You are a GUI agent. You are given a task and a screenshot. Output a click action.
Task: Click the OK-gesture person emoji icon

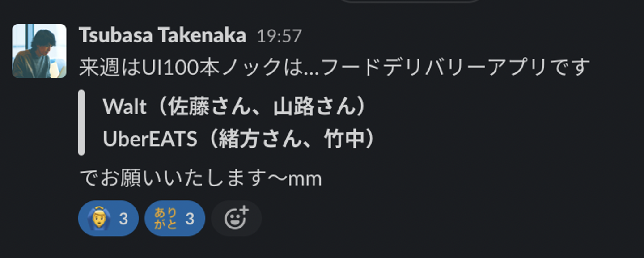(98, 218)
